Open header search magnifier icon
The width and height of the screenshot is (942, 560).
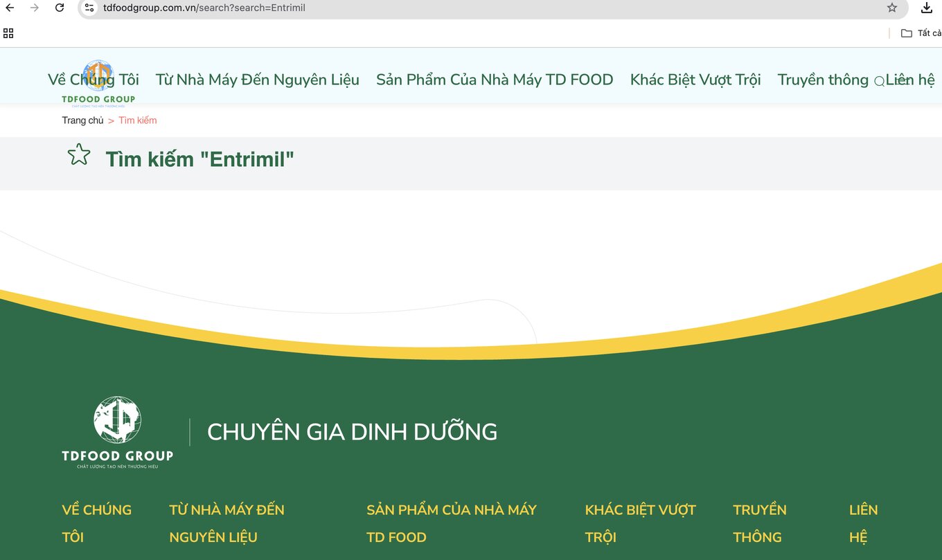(879, 81)
